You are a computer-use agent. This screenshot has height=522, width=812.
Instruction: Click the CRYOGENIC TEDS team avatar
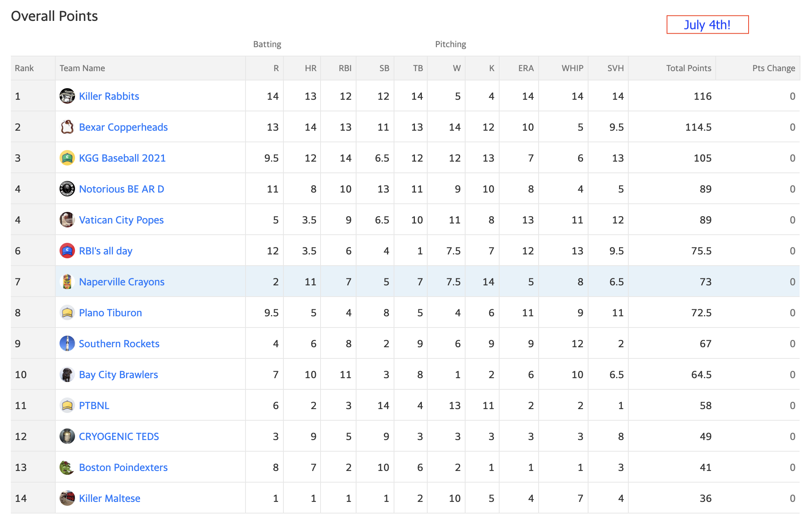coord(67,436)
